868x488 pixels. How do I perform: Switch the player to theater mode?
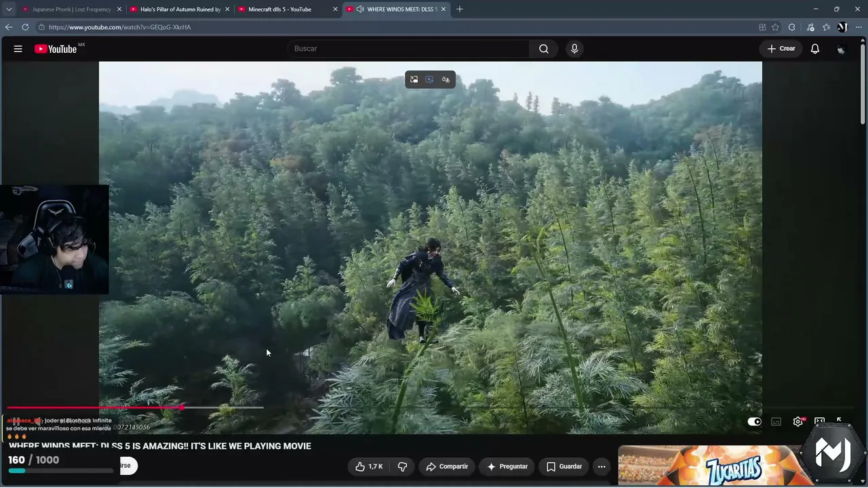tap(819, 422)
